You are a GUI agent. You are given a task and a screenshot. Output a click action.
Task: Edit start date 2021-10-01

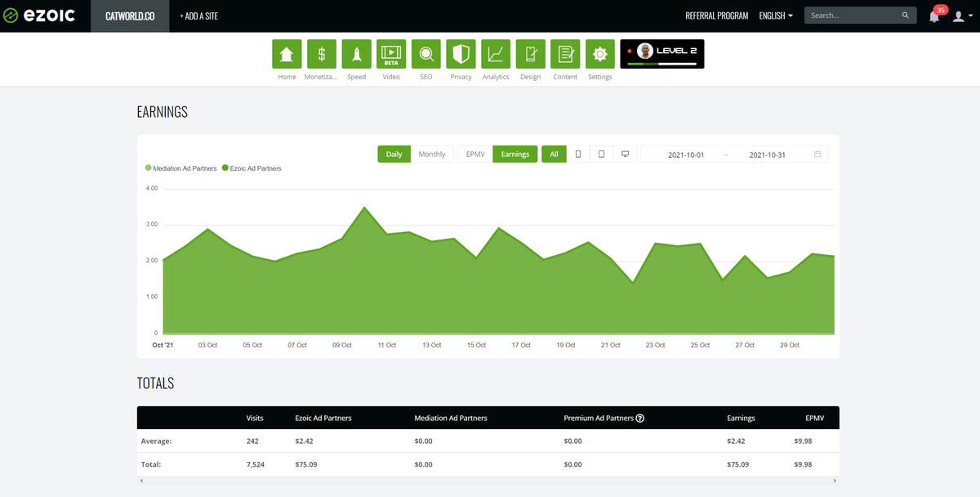(x=686, y=154)
